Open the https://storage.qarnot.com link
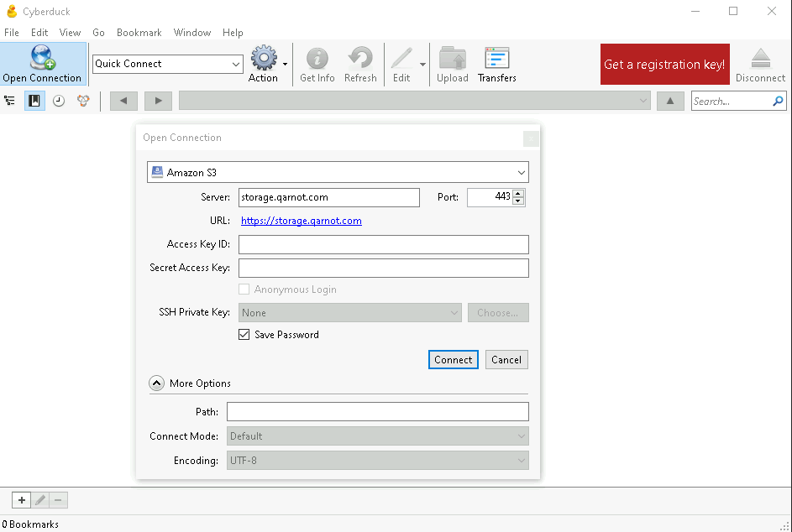Viewport: 792px width, 532px height. click(x=301, y=221)
